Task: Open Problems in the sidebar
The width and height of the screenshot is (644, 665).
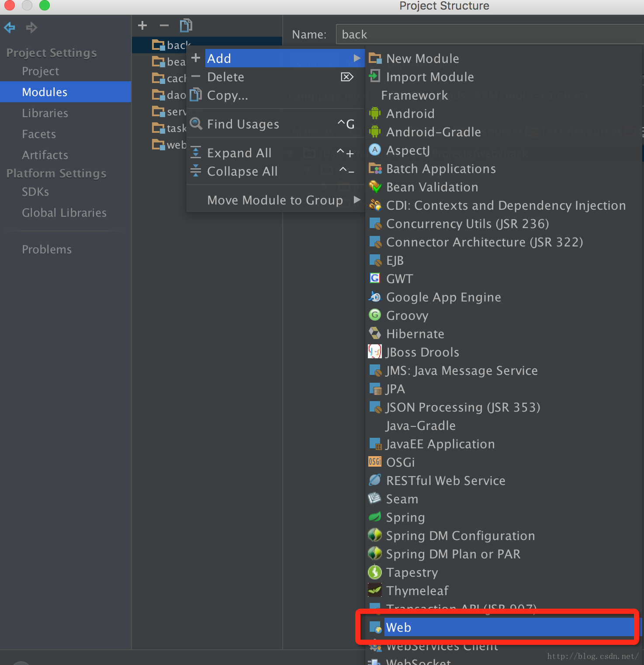Action: coord(47,249)
